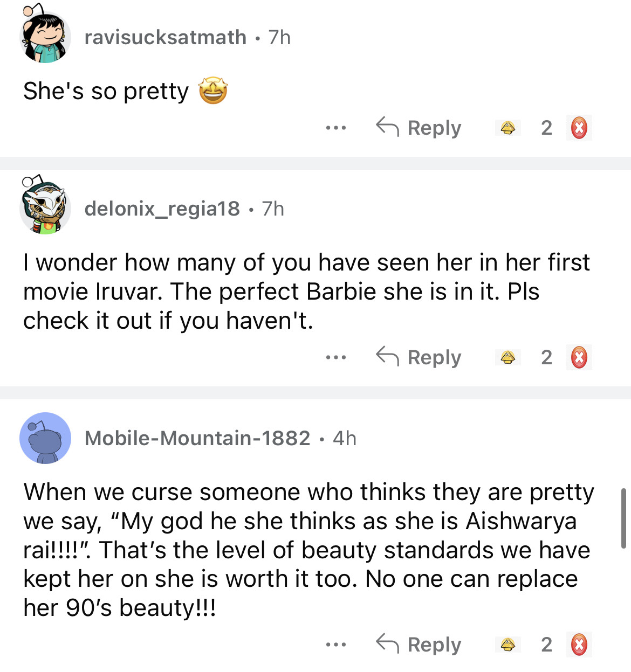631x672 pixels.
Task: Reply to Mobile-Mountain-1882's comment
Action: (x=419, y=645)
